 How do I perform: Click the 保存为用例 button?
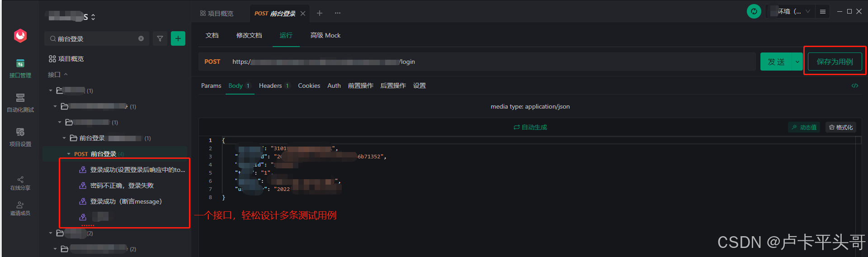coord(835,62)
